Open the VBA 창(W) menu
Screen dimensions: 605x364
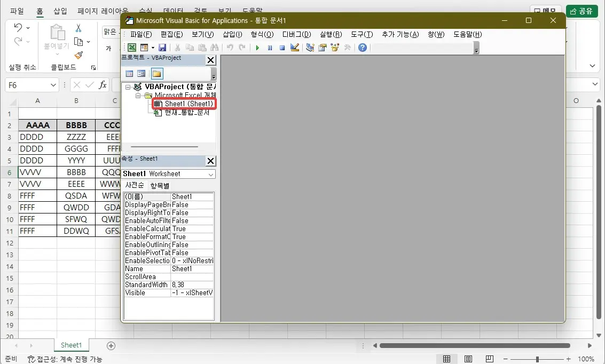click(436, 34)
